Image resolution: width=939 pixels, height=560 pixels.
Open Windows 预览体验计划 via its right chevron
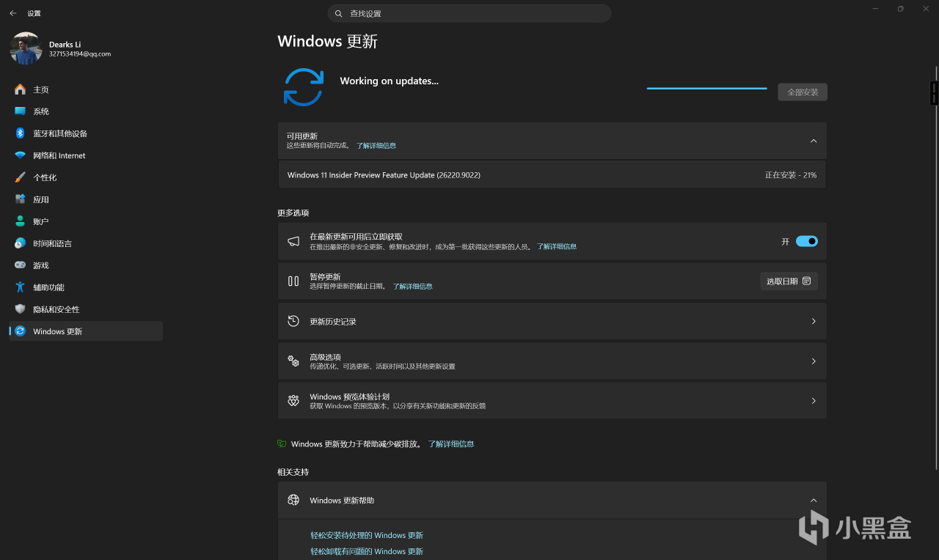[x=814, y=400]
